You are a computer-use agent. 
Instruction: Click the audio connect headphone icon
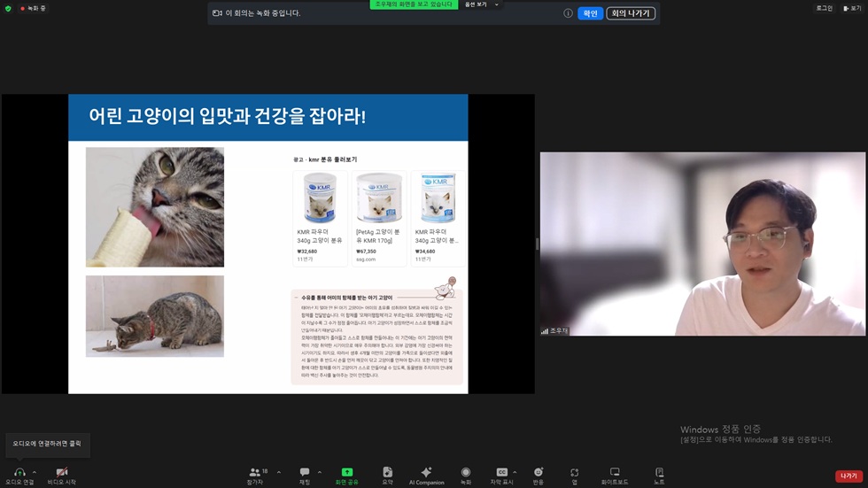19,473
